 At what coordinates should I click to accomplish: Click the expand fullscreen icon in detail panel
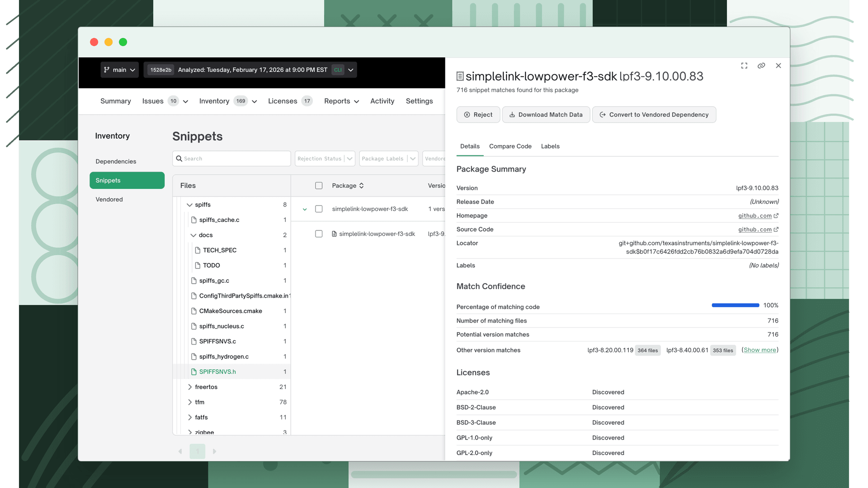(744, 66)
